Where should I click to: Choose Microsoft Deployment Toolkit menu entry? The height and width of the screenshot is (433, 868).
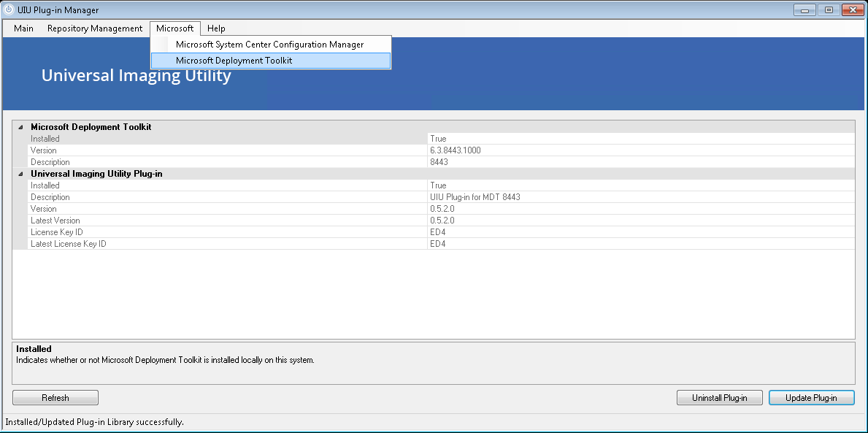(x=270, y=61)
